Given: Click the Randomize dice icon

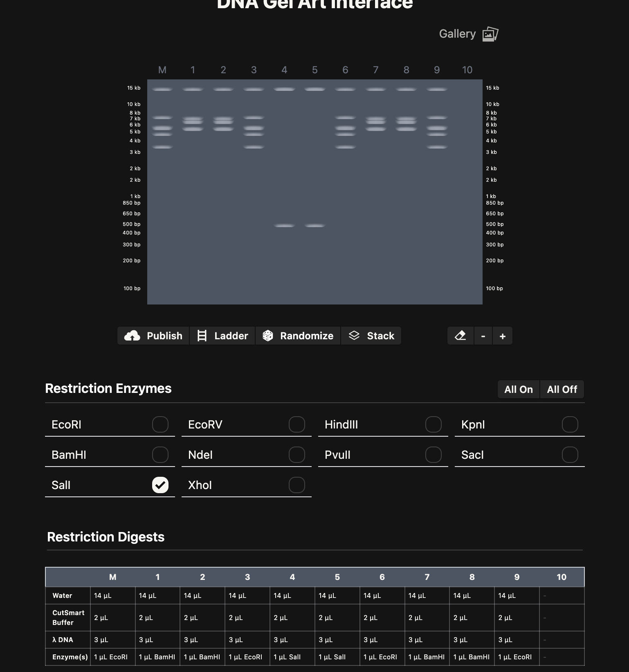Looking at the screenshot, I should pyautogui.click(x=268, y=336).
